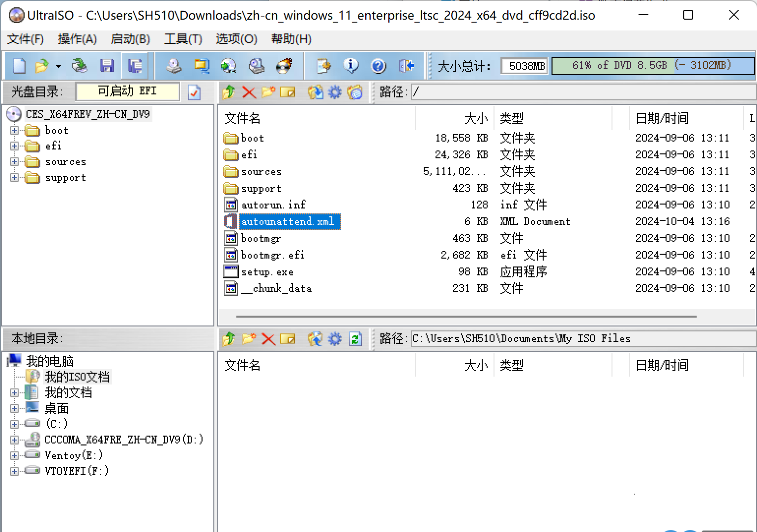Go up a level in the disc pane
The image size is (757, 532).
tap(229, 92)
